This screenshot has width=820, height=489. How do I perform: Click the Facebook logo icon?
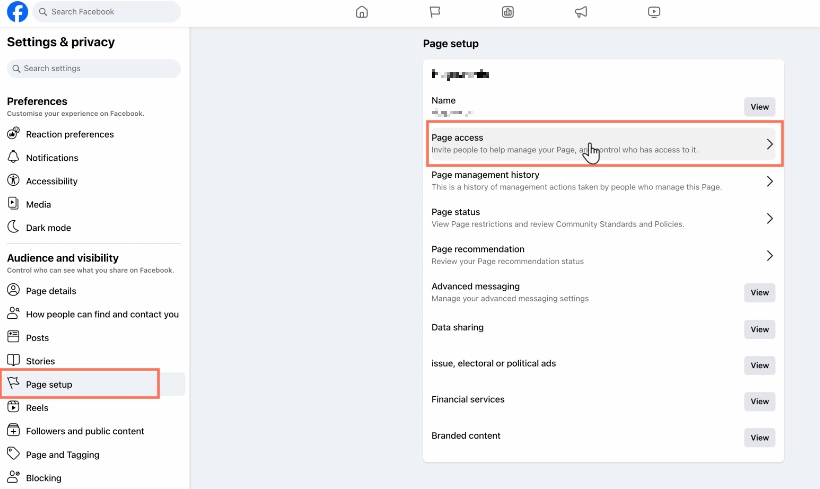[17, 12]
